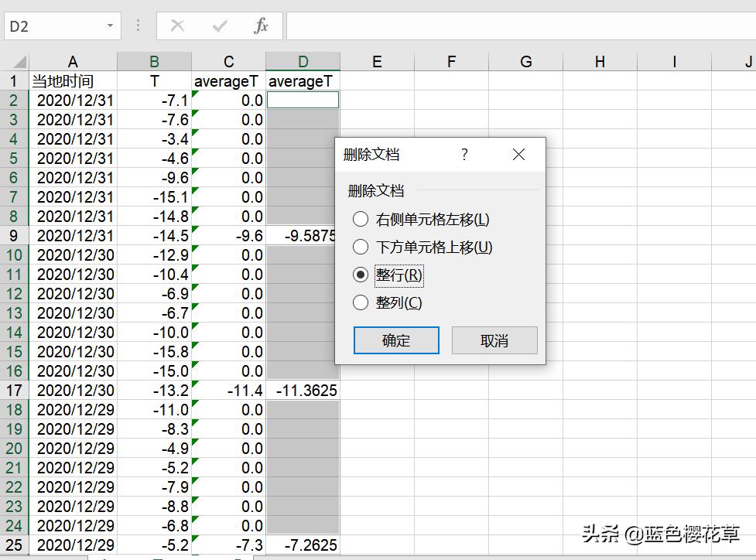This screenshot has height=560, width=756.
Task: Click the formula bar input area
Action: tap(522, 26)
